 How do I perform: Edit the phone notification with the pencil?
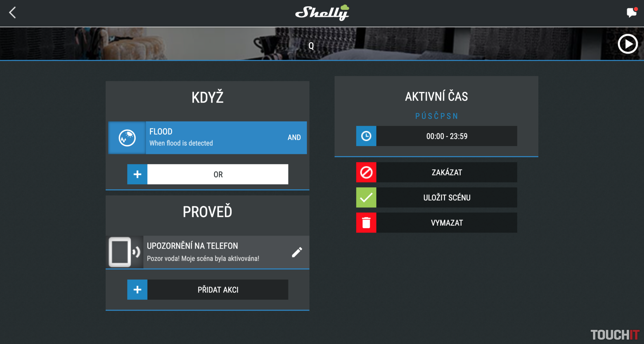(297, 252)
